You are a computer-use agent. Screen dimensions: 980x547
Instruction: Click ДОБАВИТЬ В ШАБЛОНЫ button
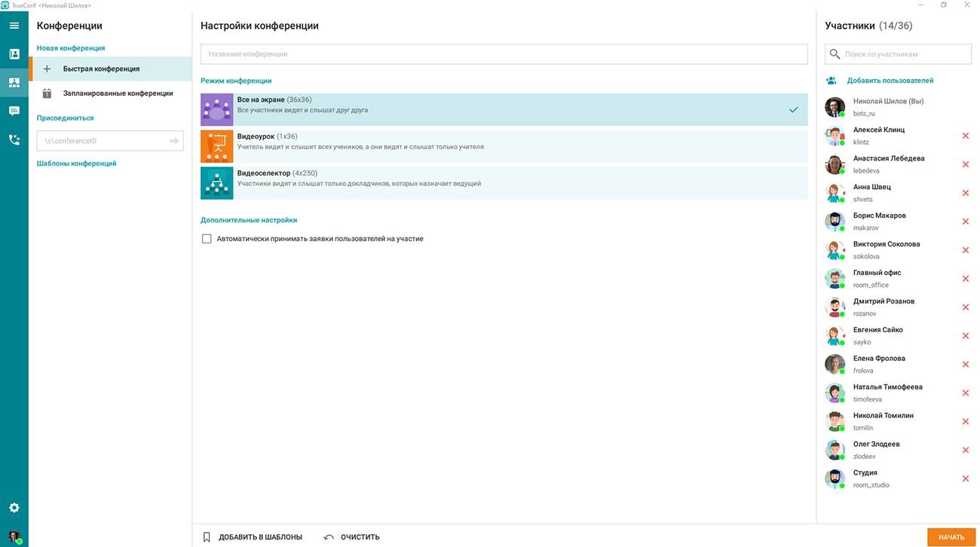point(253,537)
